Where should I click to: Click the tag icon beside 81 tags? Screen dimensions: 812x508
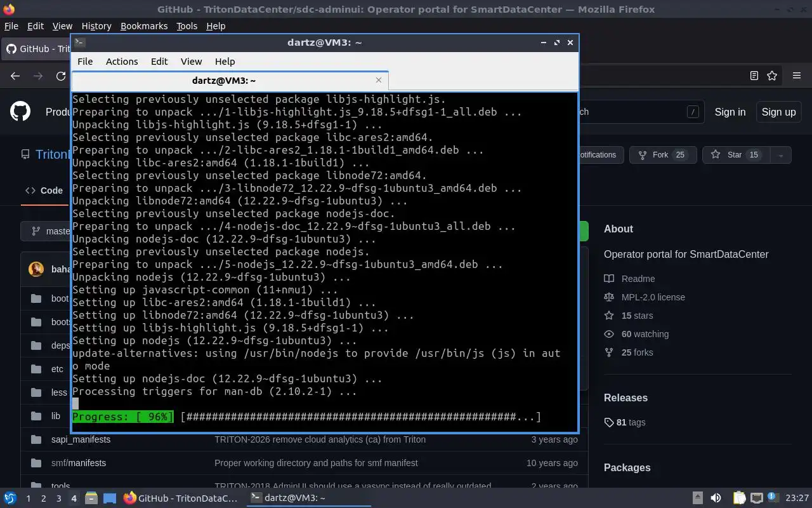click(x=609, y=422)
